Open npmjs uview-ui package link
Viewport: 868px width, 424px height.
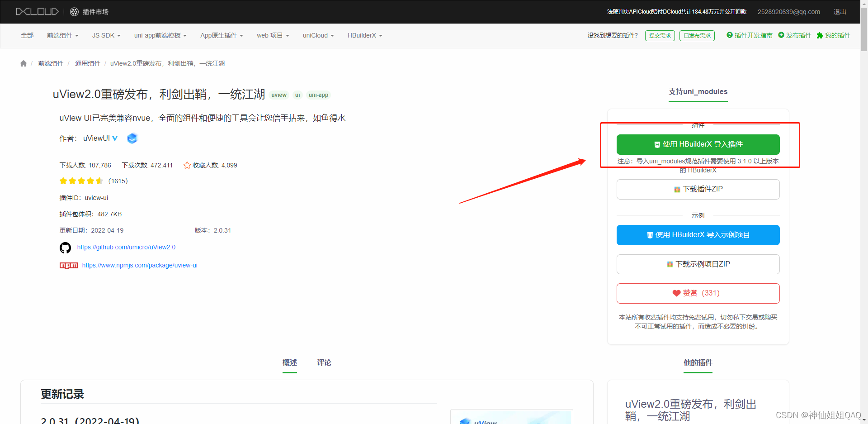click(140, 266)
